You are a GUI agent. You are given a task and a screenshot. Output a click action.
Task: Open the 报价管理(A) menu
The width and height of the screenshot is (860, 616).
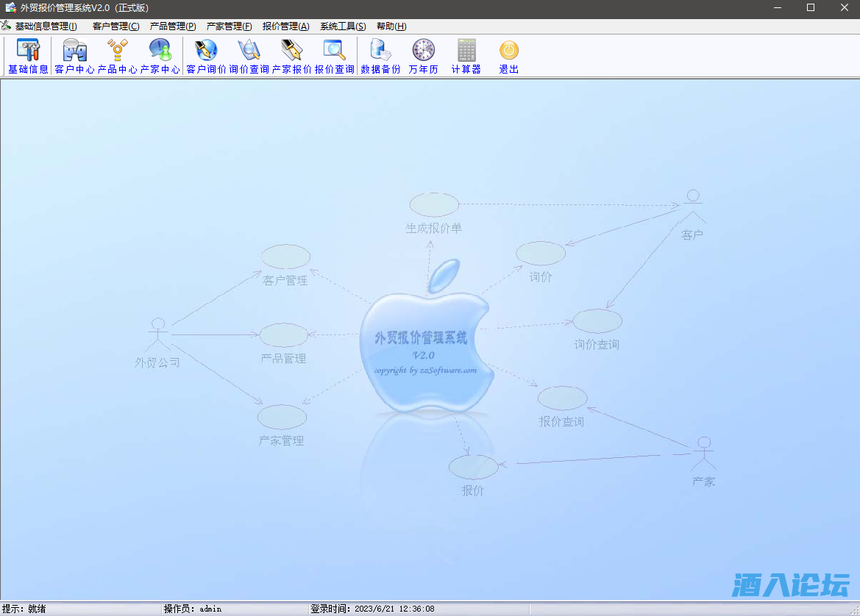tap(285, 26)
